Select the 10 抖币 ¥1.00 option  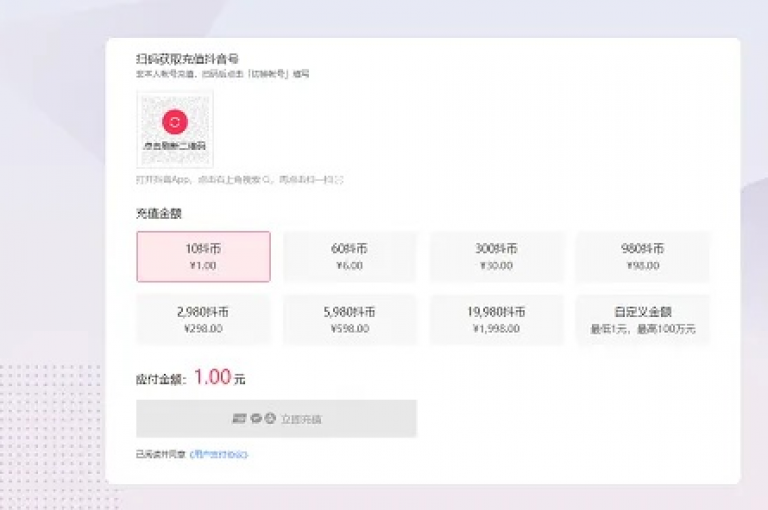[203, 257]
